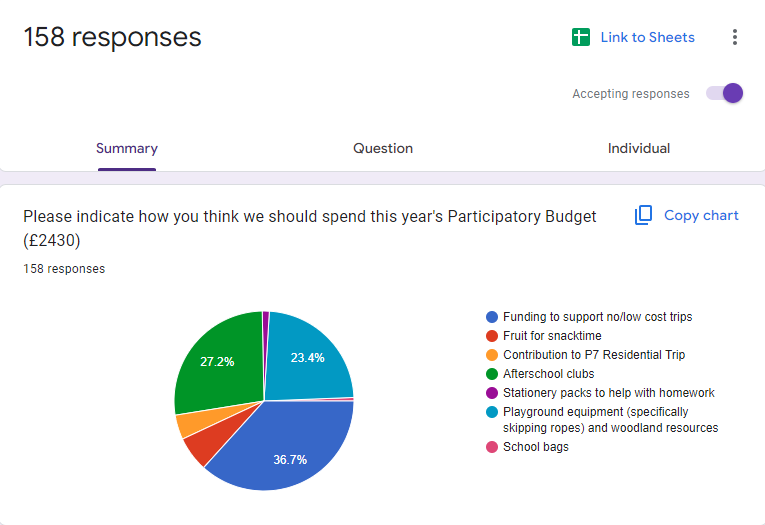Click the teal Playground equipment legend dot
This screenshot has height=525, width=765.
click(491, 412)
